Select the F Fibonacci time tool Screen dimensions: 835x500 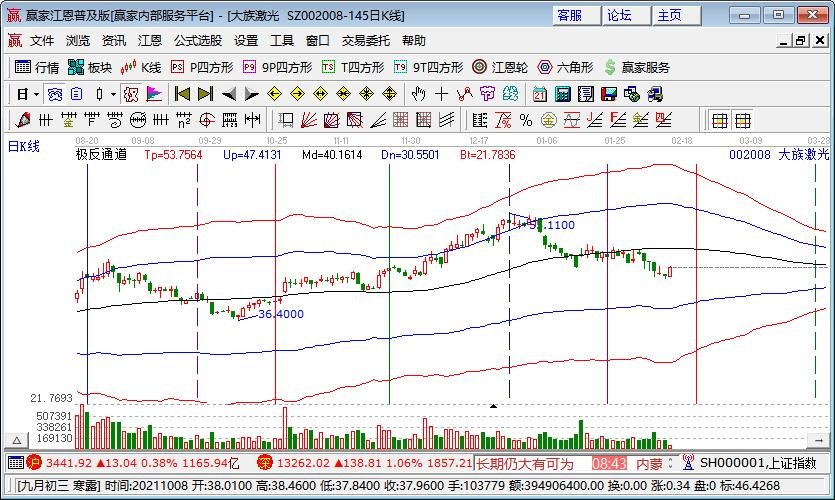(92, 120)
